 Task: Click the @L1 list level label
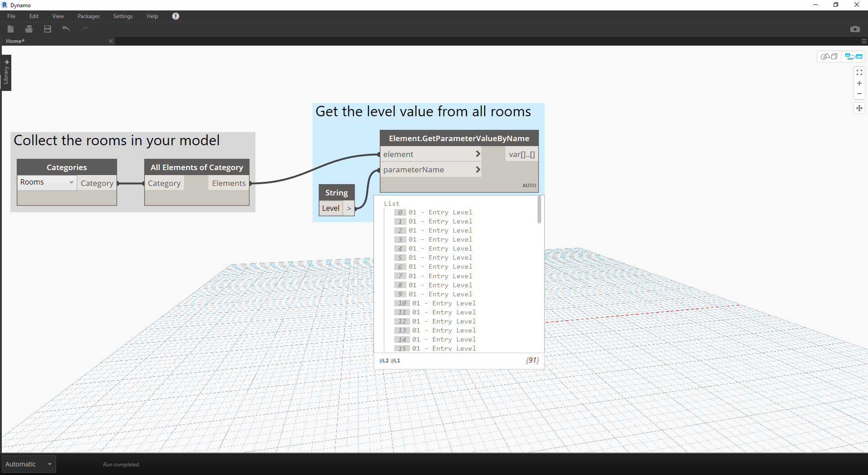396,361
